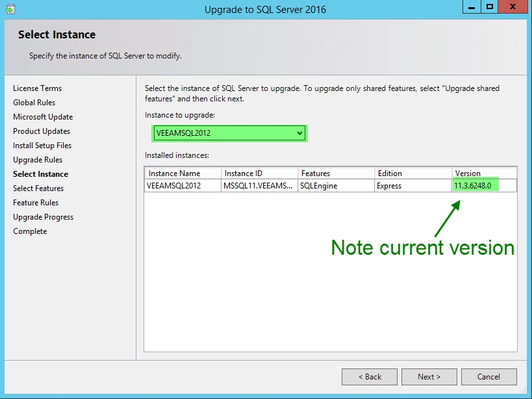Close the Upgrade to SQL Server window
Viewport: 532px width, 399px height.
tap(513, 6)
